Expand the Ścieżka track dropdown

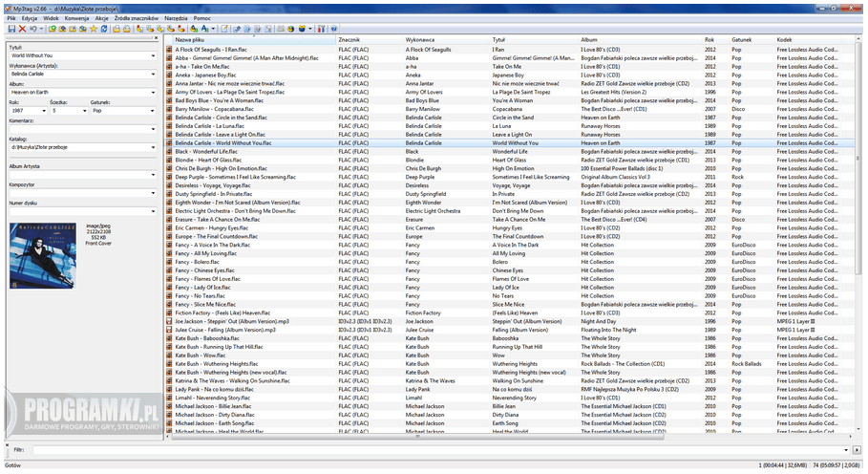coord(85,111)
